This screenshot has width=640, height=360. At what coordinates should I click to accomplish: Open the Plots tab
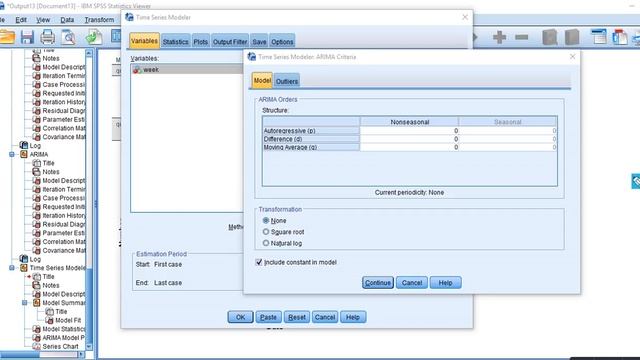point(200,42)
